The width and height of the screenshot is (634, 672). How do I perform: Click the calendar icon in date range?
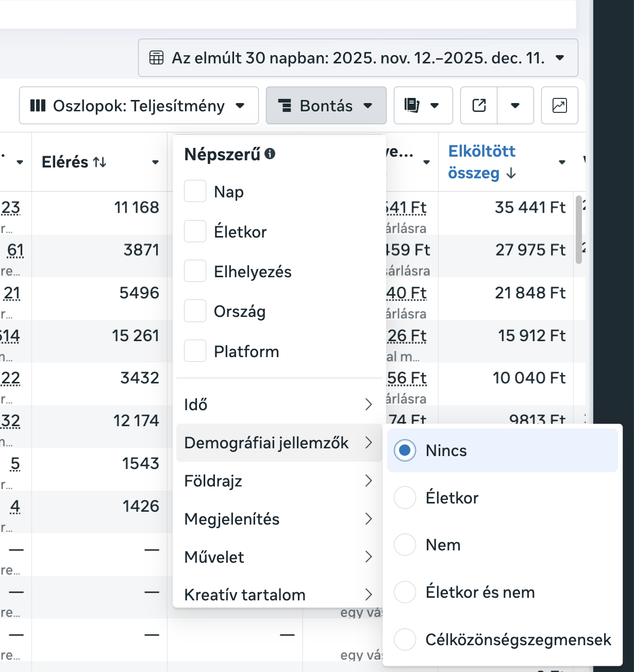(x=156, y=58)
